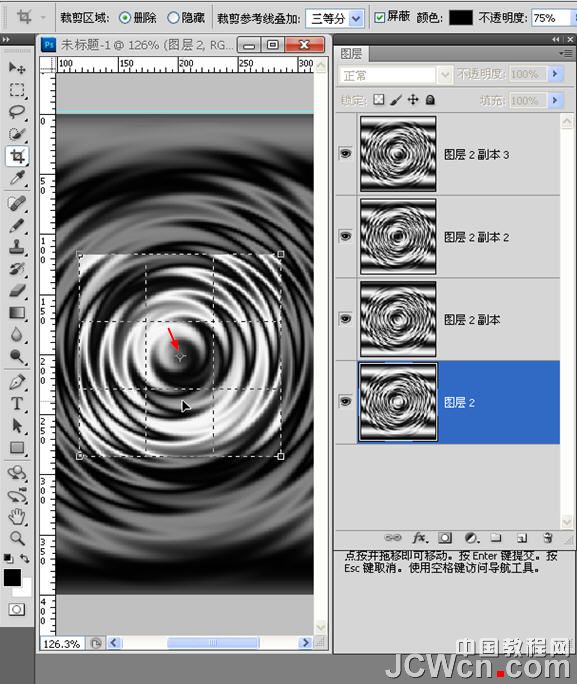Select the Path Selection tool
The height and width of the screenshot is (684, 577).
(17, 426)
